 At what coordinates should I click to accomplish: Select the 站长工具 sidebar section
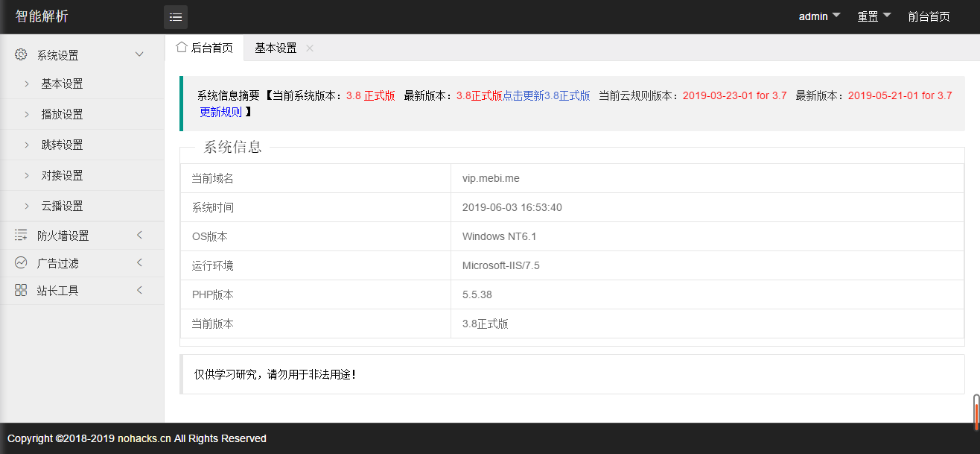pyautogui.click(x=82, y=291)
